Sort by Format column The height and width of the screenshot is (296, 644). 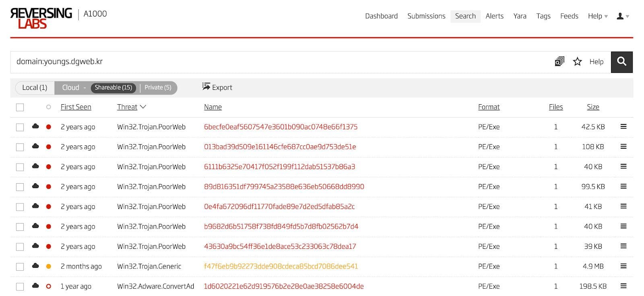(489, 107)
